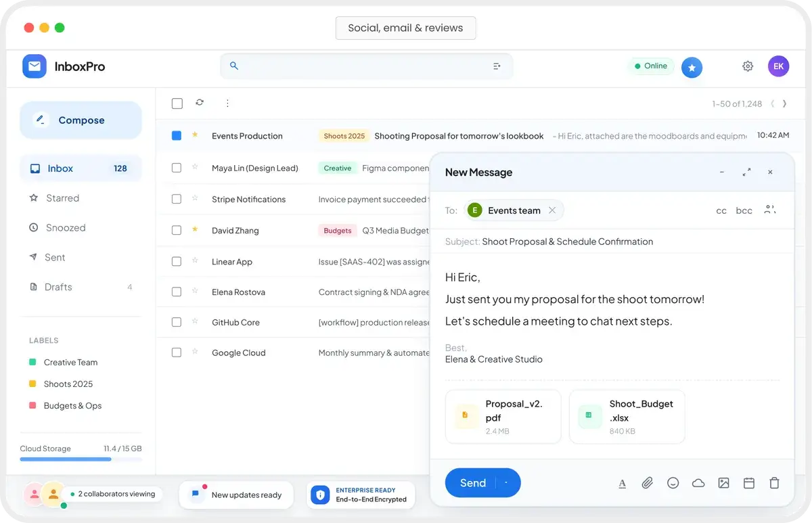Click the spreadsheet icon of Shoot_Budget.xlsx
Image resolution: width=812 pixels, height=523 pixels.
[x=589, y=415]
